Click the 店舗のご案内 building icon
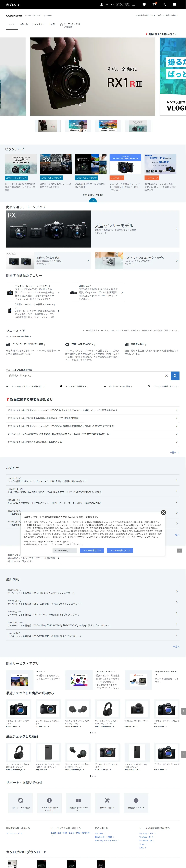This screenshot has width=186, height=868. pos(126,344)
